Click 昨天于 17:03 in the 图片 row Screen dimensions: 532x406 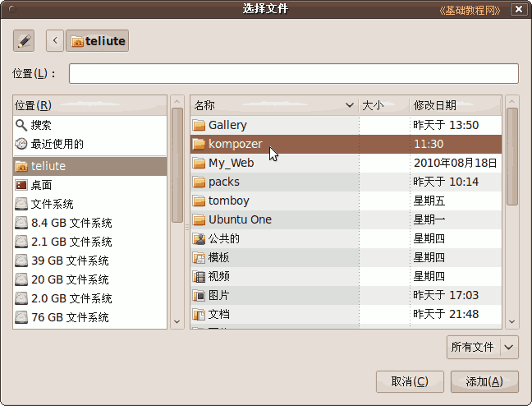(446, 295)
